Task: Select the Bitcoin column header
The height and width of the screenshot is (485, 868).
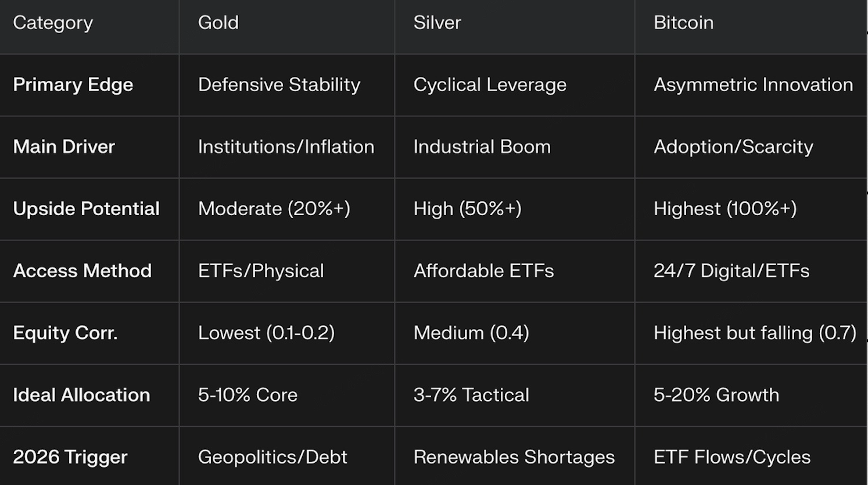Action: point(683,23)
